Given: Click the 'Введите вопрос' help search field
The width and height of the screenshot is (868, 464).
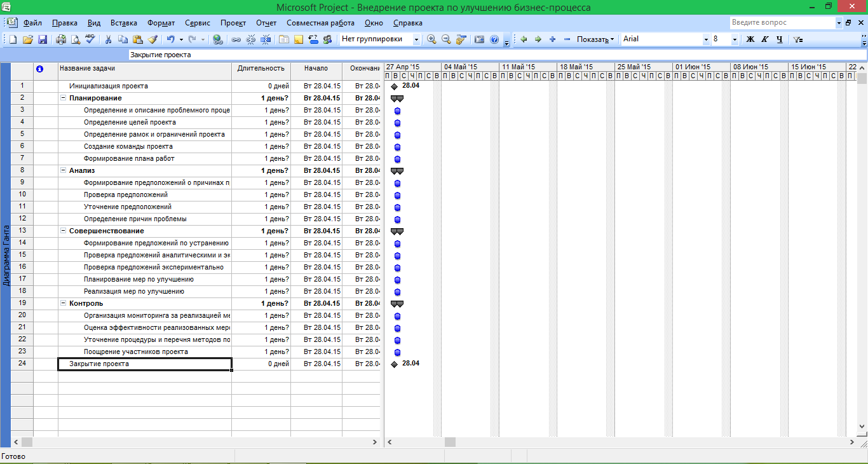Looking at the screenshot, I should [x=782, y=23].
